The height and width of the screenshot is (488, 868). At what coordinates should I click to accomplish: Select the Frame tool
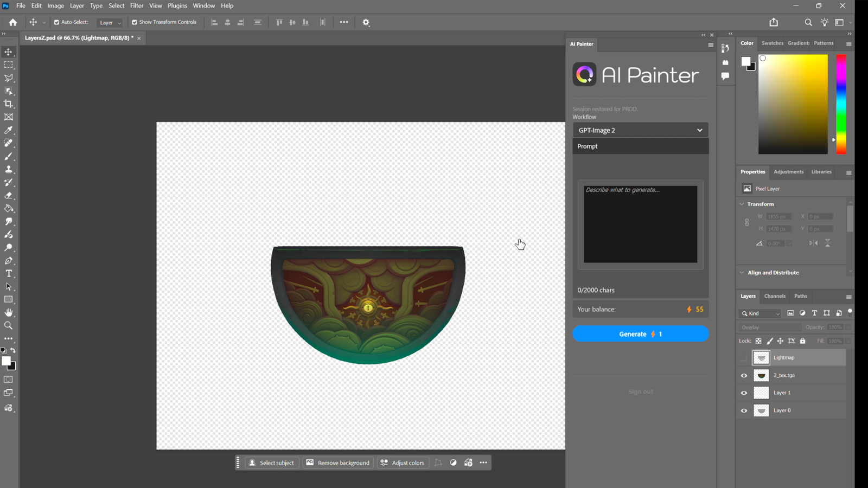[x=9, y=117]
